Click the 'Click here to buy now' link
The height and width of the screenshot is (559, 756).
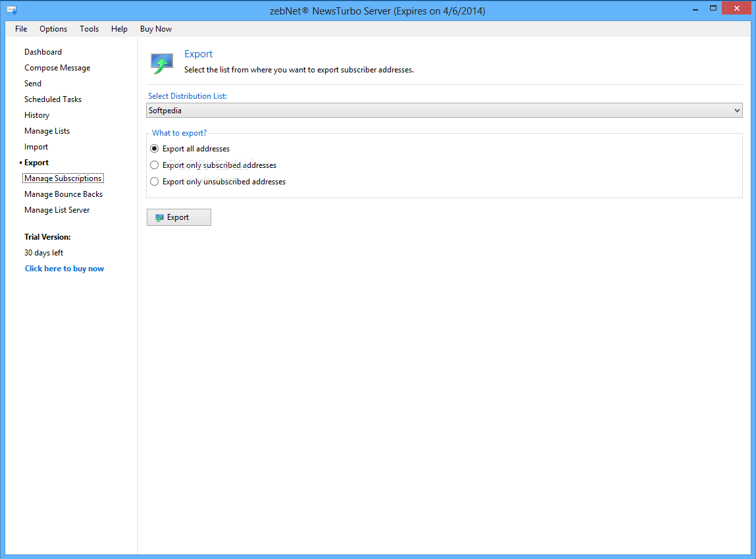(x=64, y=269)
